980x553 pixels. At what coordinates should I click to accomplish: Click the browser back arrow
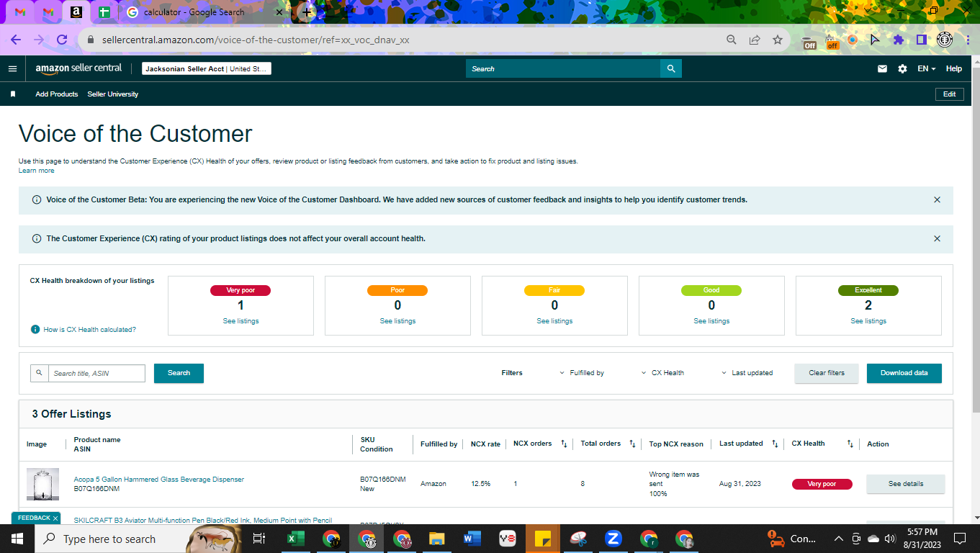point(16,40)
